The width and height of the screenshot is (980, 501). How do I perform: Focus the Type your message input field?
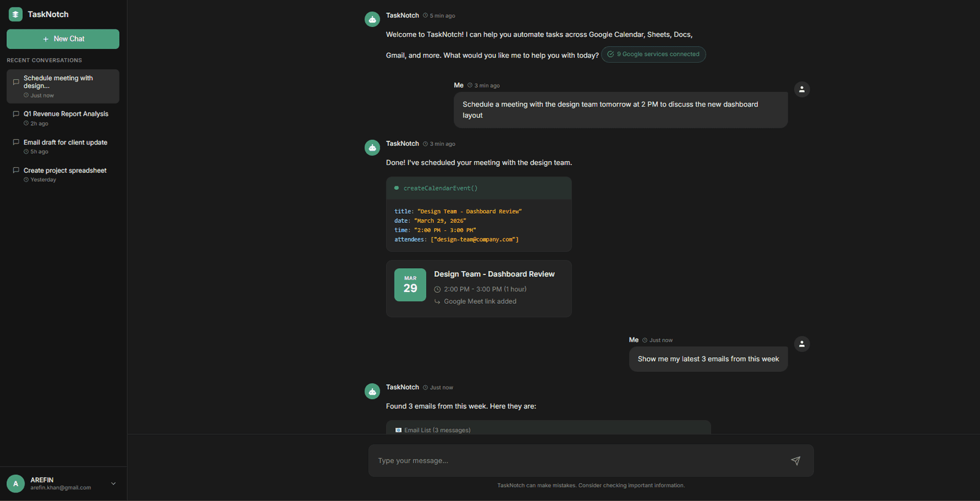(579, 461)
